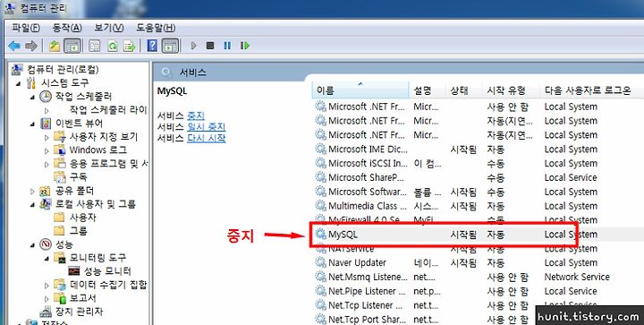Image resolution: width=644 pixels, height=325 pixels.
Task: Click the gear icon of Naver Updater
Action: pos(320,262)
